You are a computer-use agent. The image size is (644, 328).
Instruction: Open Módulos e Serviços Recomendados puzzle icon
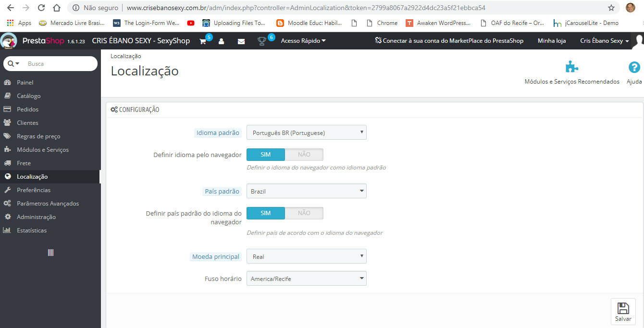(x=571, y=67)
